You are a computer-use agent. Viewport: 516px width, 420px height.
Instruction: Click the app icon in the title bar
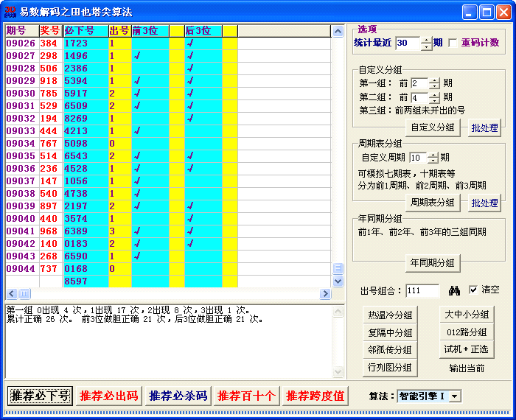[x=10, y=12]
